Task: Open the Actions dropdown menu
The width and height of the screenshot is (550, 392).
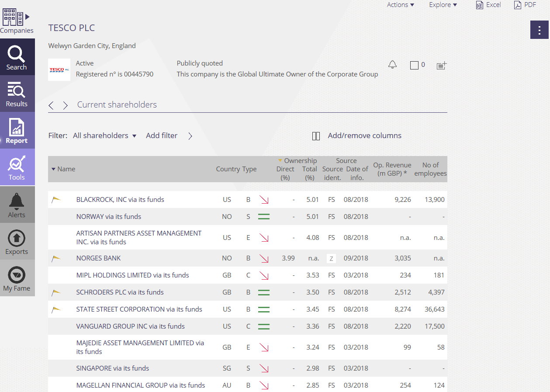Action: point(400,5)
